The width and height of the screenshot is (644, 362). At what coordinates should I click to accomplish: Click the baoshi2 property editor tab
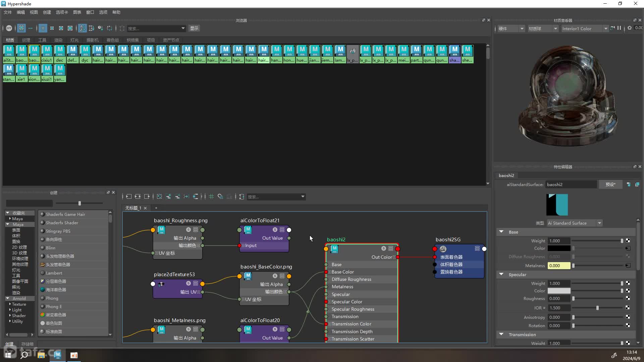506,175
